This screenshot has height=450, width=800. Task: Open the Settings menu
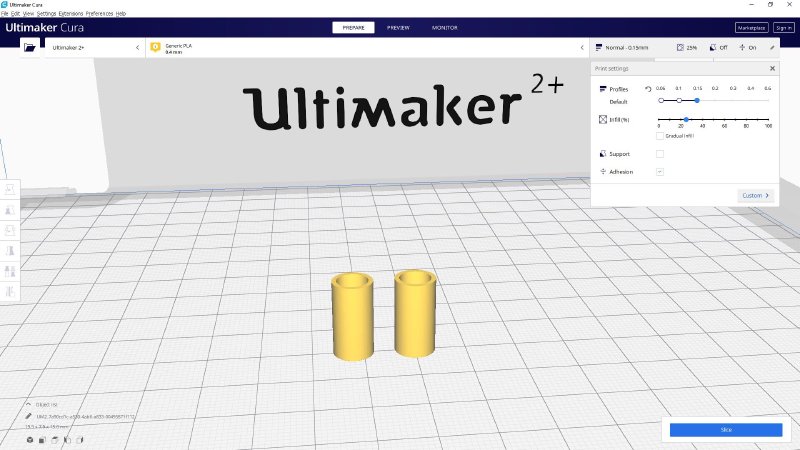click(46, 14)
